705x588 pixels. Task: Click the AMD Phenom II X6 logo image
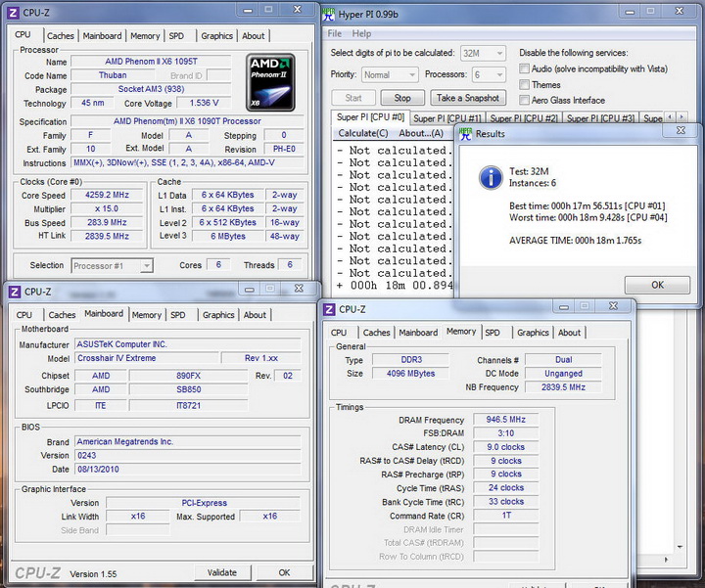click(x=270, y=82)
